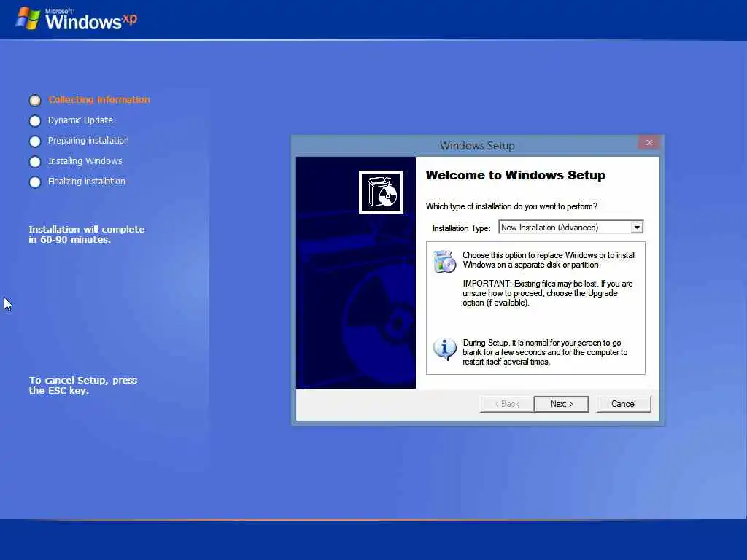Click the 'Installing Windows' text
The height and width of the screenshot is (560, 747).
pos(85,161)
